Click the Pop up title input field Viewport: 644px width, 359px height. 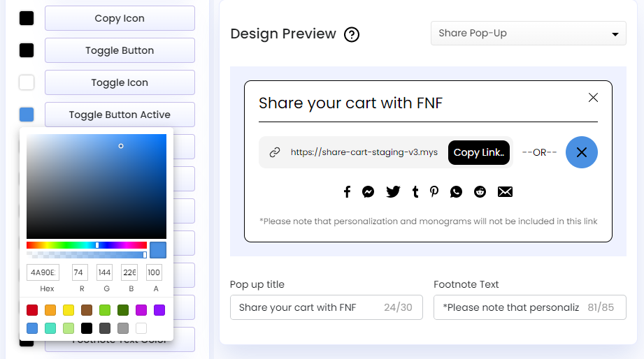(x=308, y=307)
